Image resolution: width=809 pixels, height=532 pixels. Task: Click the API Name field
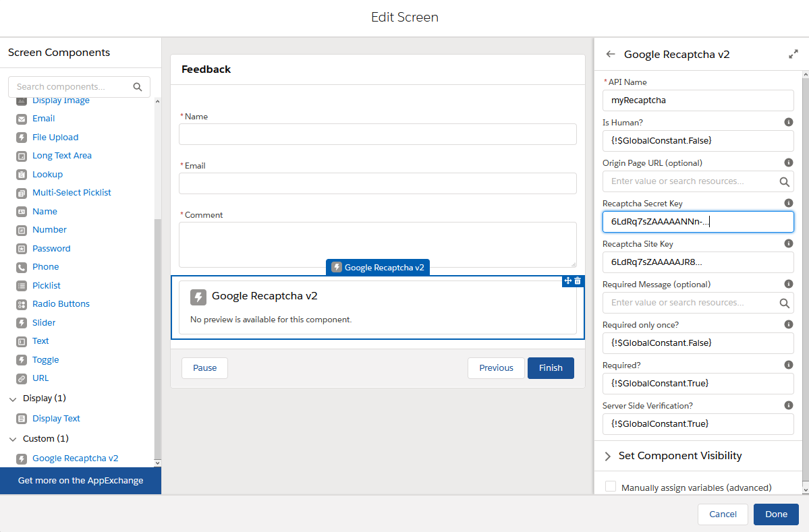click(x=698, y=100)
